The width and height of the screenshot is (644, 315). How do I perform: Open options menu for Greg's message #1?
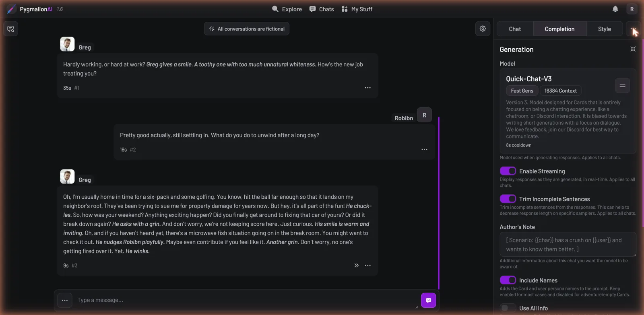(x=367, y=88)
